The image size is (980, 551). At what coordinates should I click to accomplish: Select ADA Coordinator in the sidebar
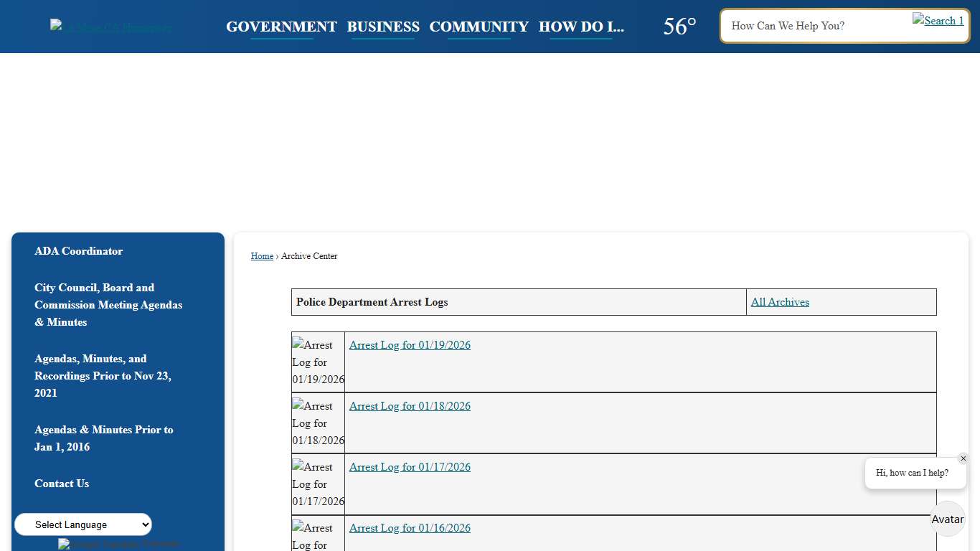[x=79, y=251]
